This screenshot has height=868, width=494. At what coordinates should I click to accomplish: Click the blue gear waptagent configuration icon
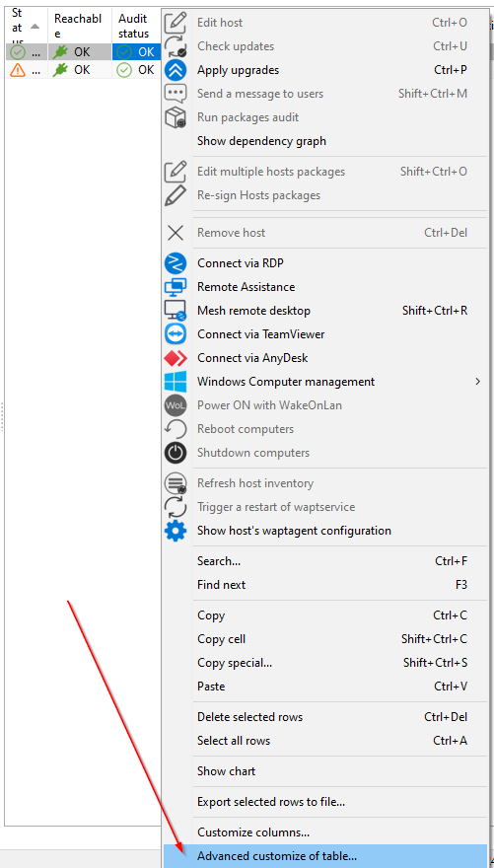click(176, 531)
